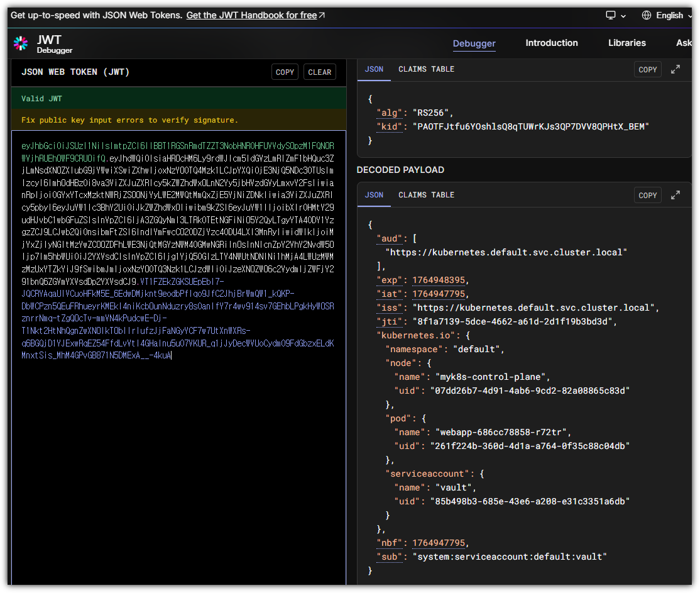Click the DECODED PAYLOAD heading

tap(400, 170)
